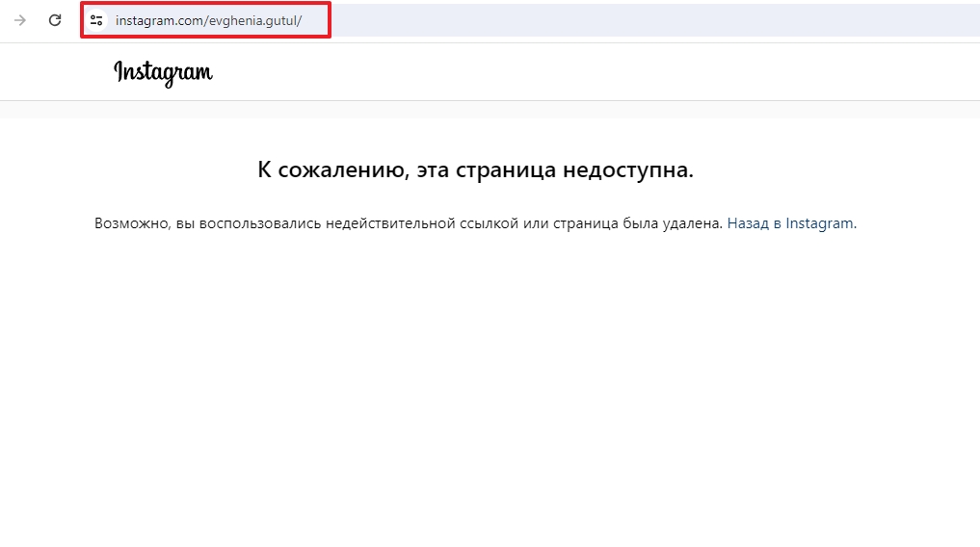Image resolution: width=980 pixels, height=547 pixels.
Task: Click the browser forward arrow
Action: click(x=20, y=20)
